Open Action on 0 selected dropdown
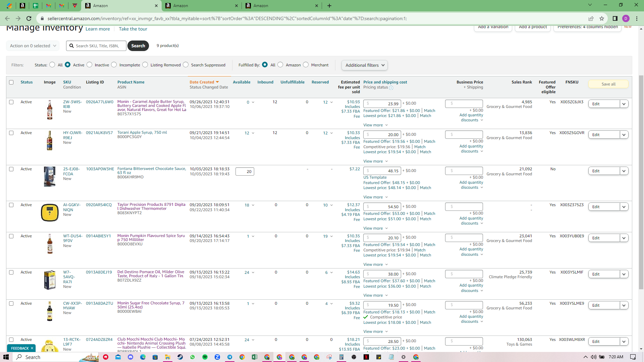This screenshot has height=362, width=644. pyautogui.click(x=33, y=46)
